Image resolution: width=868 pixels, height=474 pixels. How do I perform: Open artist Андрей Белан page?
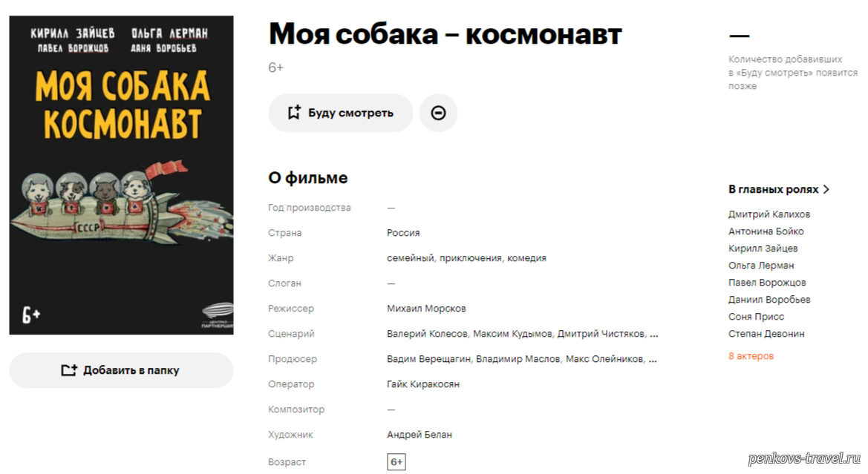click(x=419, y=435)
